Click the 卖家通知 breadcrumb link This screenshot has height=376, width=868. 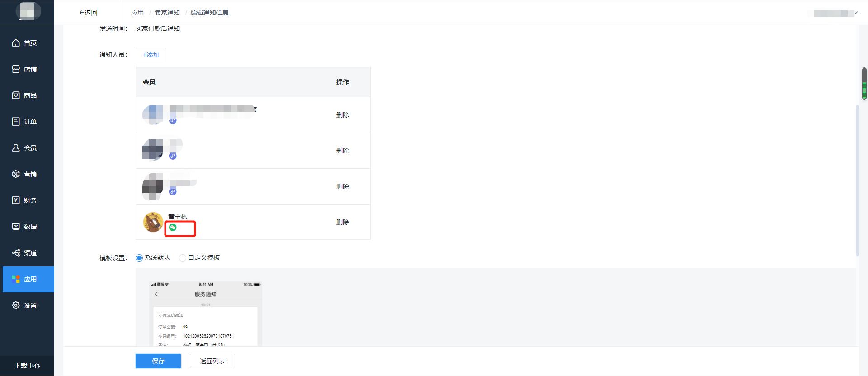[167, 13]
